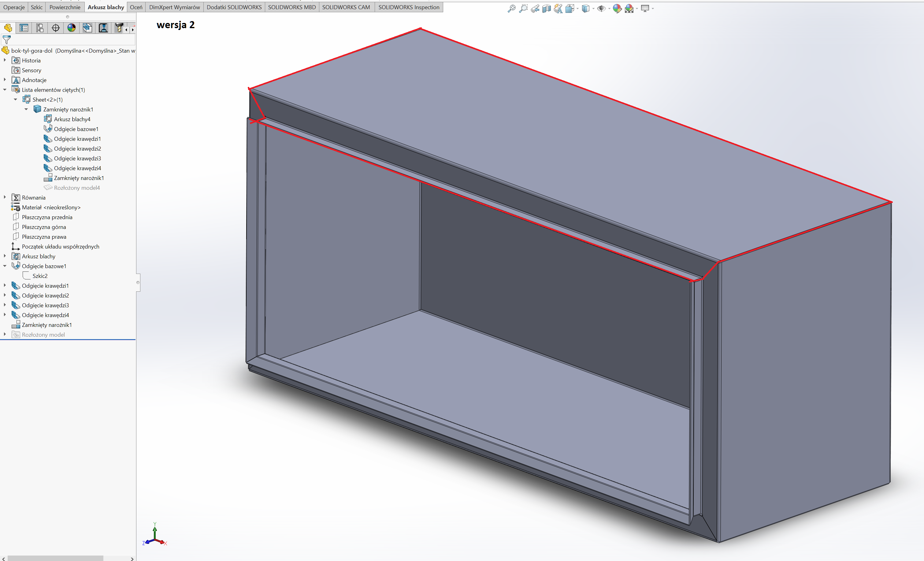Click Display Style cube icon
The image size is (924, 561).
(586, 8)
